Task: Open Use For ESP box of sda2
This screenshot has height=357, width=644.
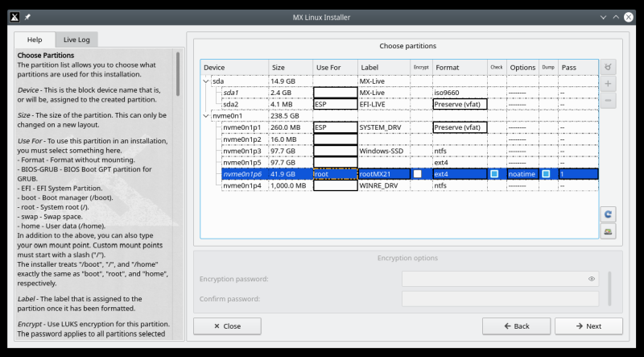Action: [x=336, y=104]
